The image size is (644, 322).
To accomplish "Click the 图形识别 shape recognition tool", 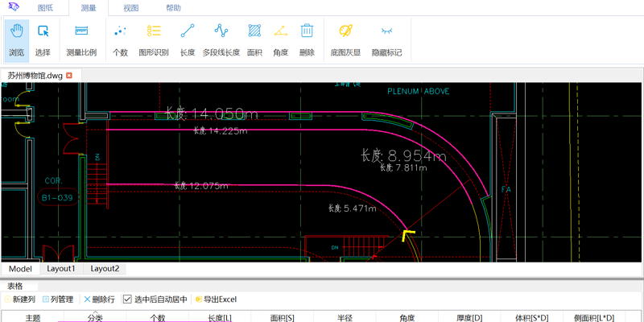I will pyautogui.click(x=154, y=41).
